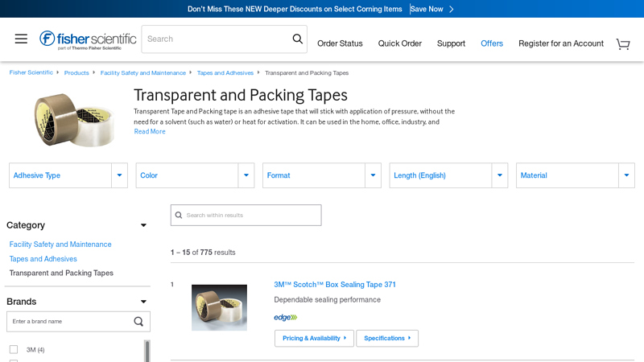The width and height of the screenshot is (644, 362).
Task: Open 3M Scotch Box Sealing Tape 371
Action: (335, 285)
